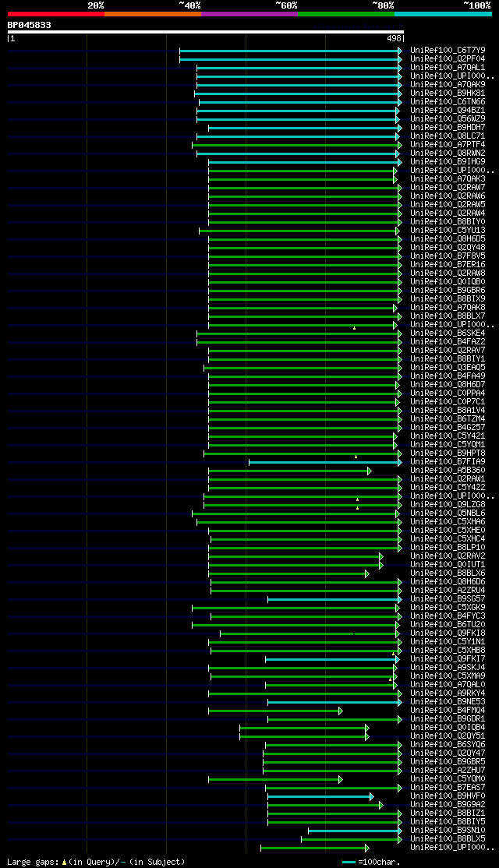Click the orange ~40% legend segment
499x868 pixels.
coord(153,14)
